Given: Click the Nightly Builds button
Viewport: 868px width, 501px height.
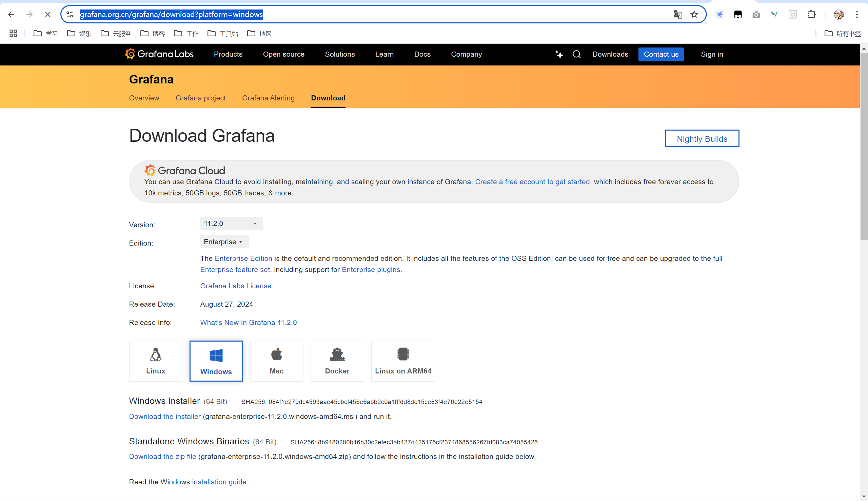Looking at the screenshot, I should 702,139.
